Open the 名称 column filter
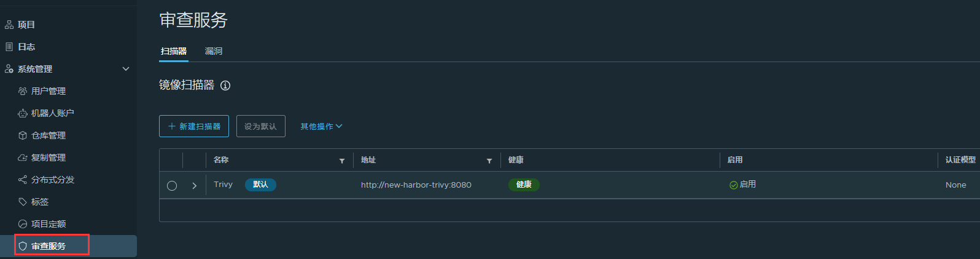Viewport: 980px width, 259px height. click(x=342, y=161)
